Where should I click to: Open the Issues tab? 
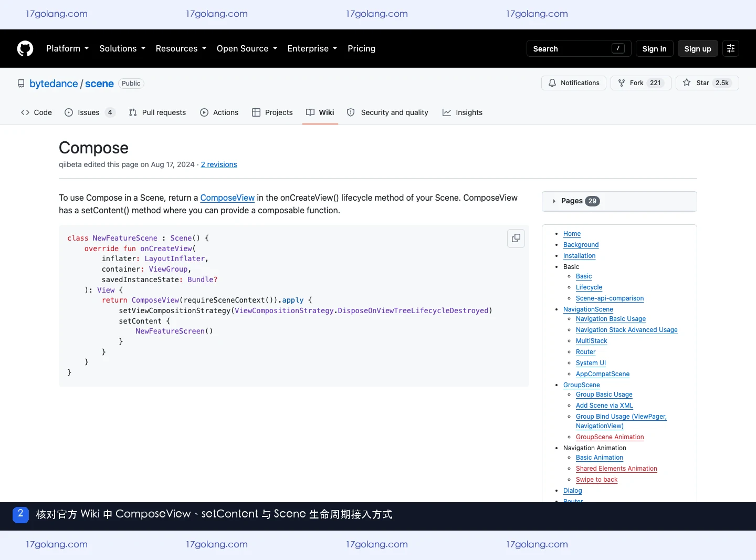click(89, 112)
